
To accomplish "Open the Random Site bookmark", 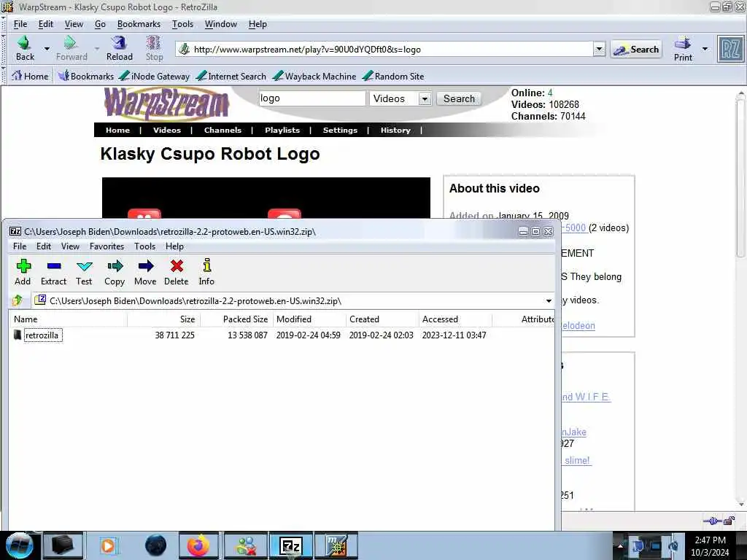I will tap(393, 76).
